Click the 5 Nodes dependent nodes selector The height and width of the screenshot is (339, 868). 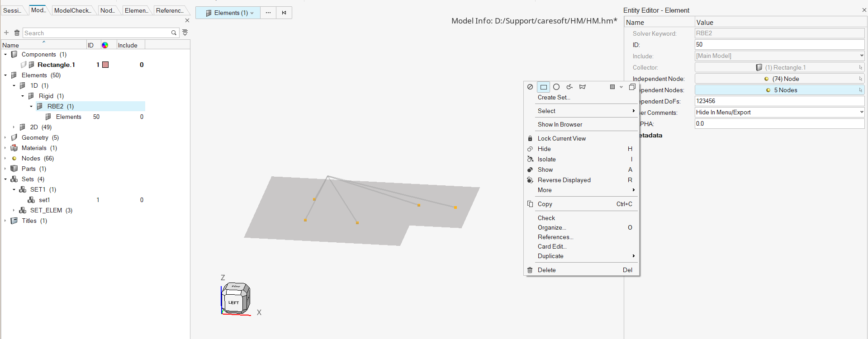tap(779, 90)
